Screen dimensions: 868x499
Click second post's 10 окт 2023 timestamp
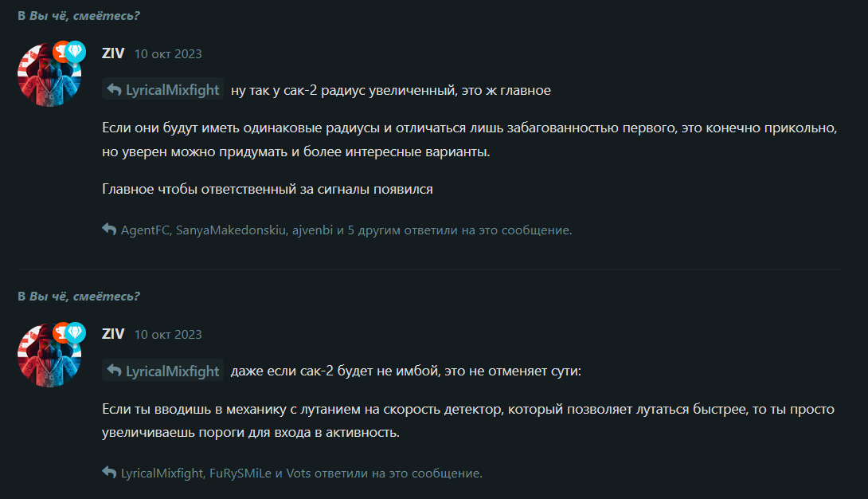pos(168,335)
